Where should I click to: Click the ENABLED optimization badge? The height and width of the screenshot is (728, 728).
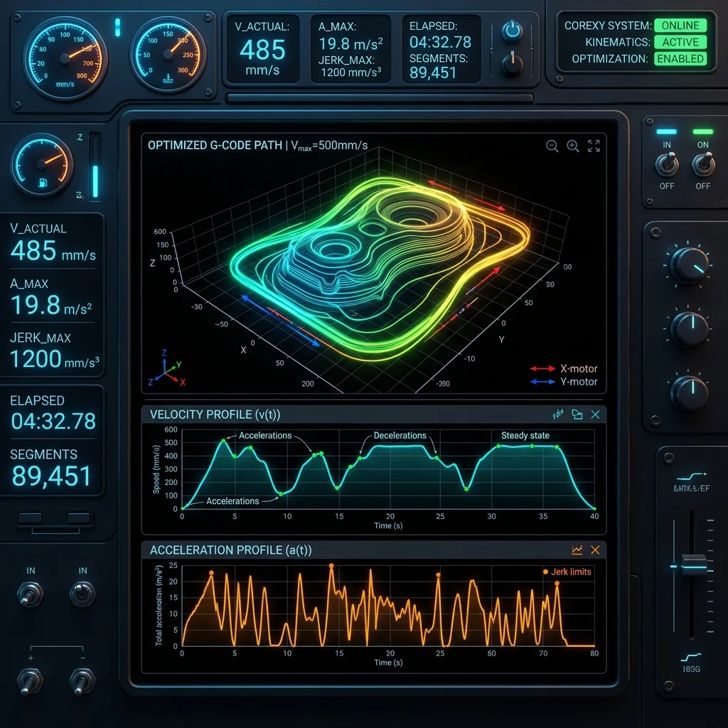pos(680,58)
